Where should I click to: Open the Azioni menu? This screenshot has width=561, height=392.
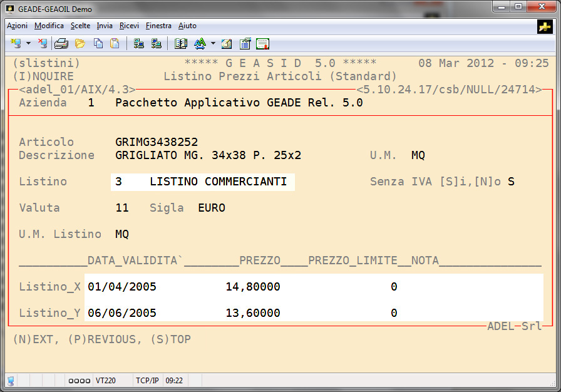[17, 26]
